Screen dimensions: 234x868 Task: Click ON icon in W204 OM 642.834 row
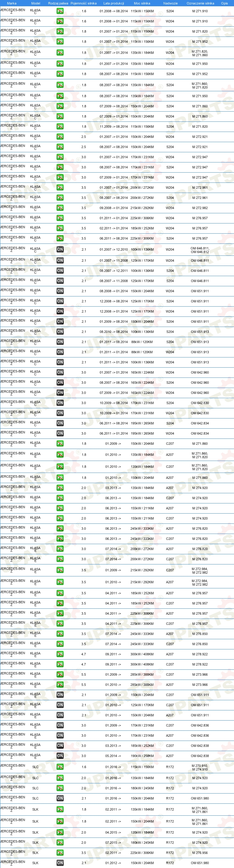click(x=60, y=433)
